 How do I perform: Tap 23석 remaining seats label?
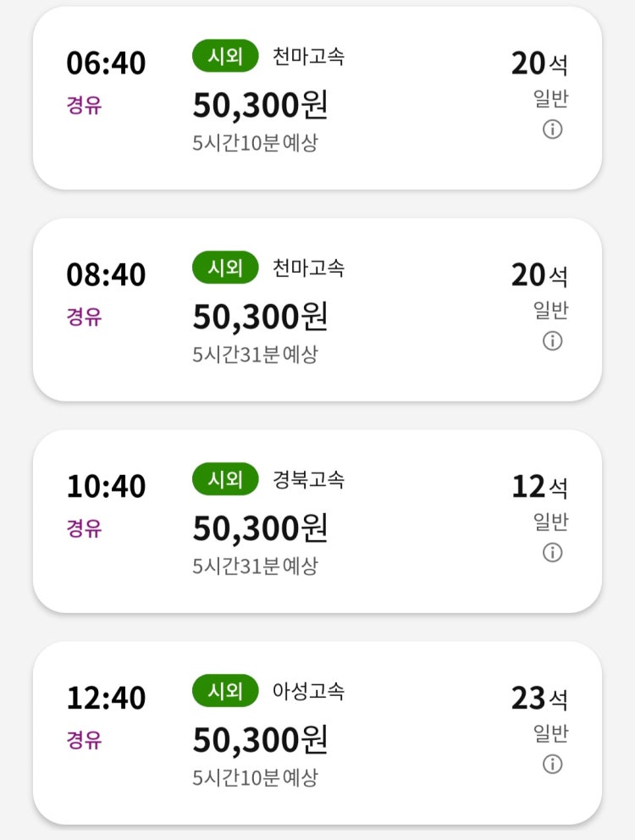539,699
